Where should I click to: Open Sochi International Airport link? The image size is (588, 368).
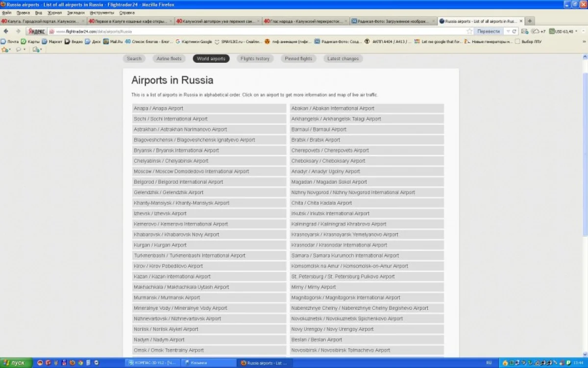(x=171, y=119)
